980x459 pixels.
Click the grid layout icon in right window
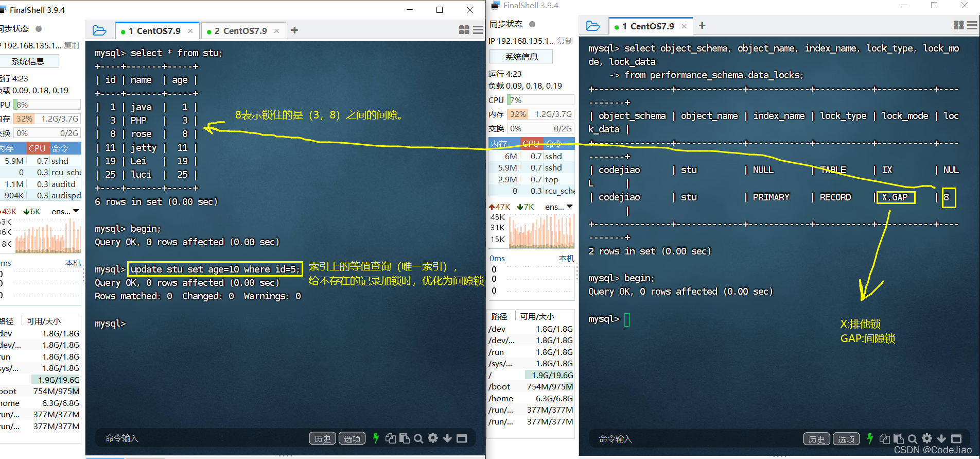(x=959, y=25)
